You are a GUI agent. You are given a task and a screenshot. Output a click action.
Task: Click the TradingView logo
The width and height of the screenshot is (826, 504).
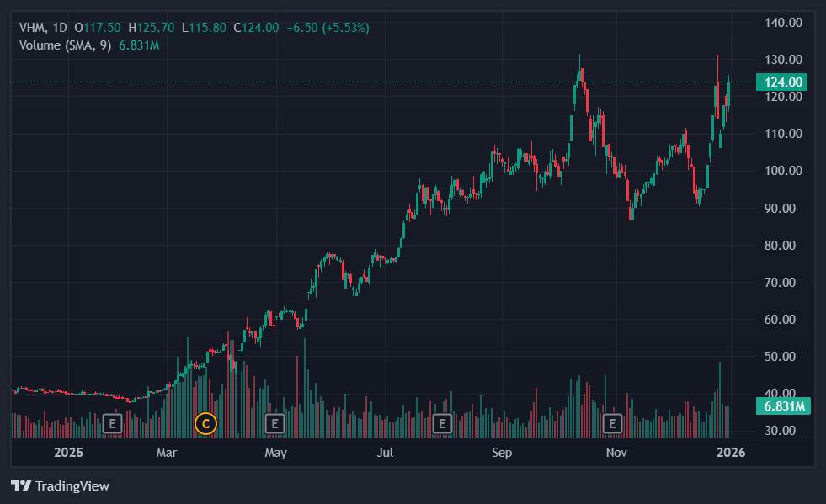click(60, 485)
